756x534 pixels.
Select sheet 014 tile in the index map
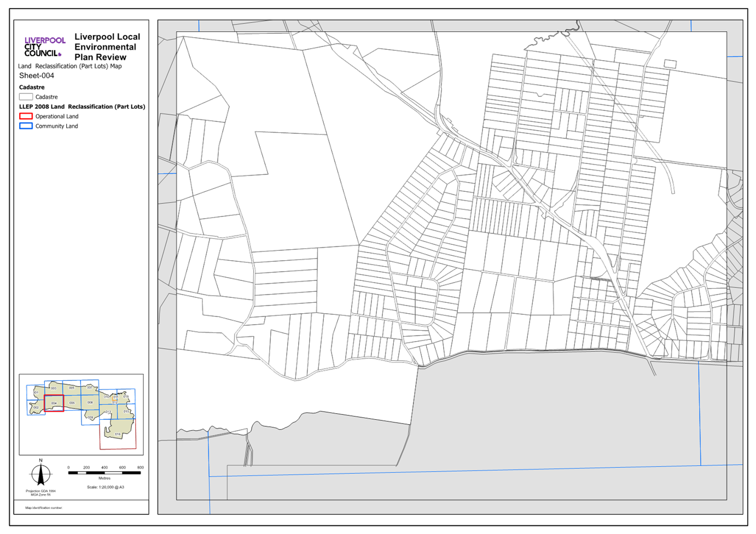pyautogui.click(x=126, y=396)
